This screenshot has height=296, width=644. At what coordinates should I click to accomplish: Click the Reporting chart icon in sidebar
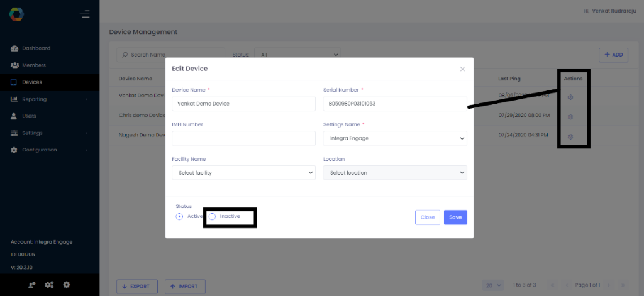point(14,99)
